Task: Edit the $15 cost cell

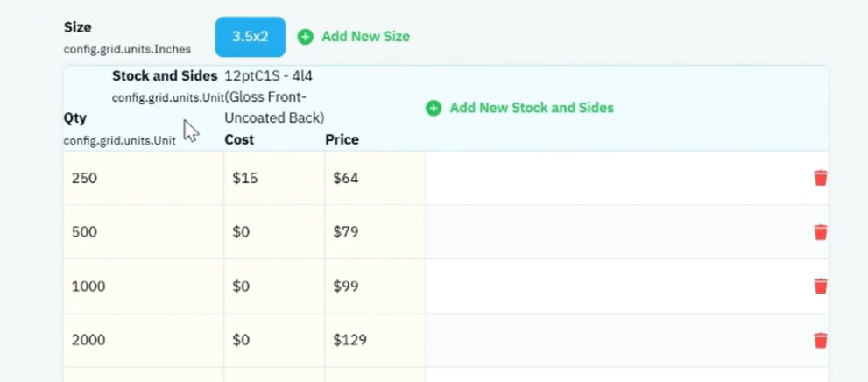Action: (274, 178)
